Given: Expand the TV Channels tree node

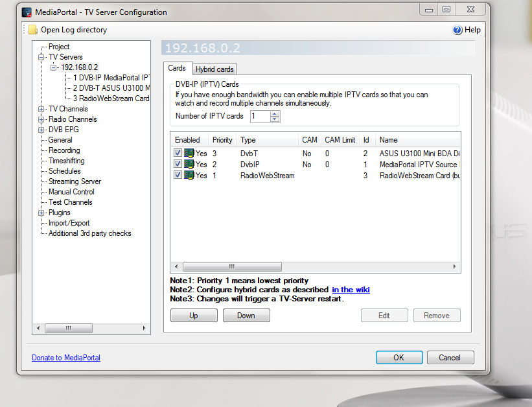Looking at the screenshot, I should click(41, 109).
